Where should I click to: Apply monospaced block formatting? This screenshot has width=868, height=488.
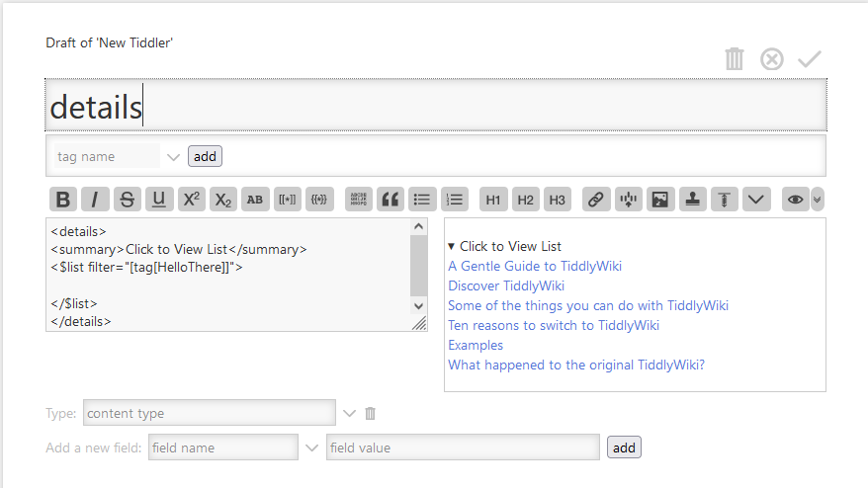click(359, 200)
